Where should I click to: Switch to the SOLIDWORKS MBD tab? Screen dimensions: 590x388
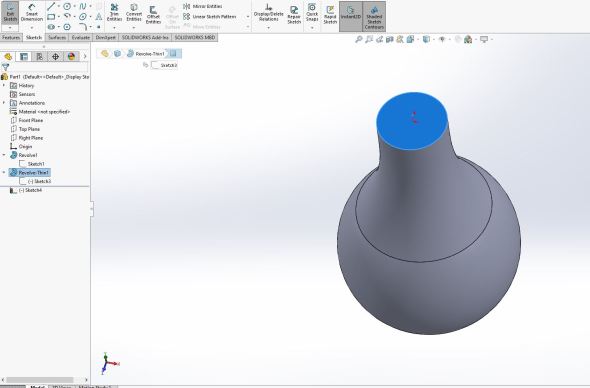[195, 38]
